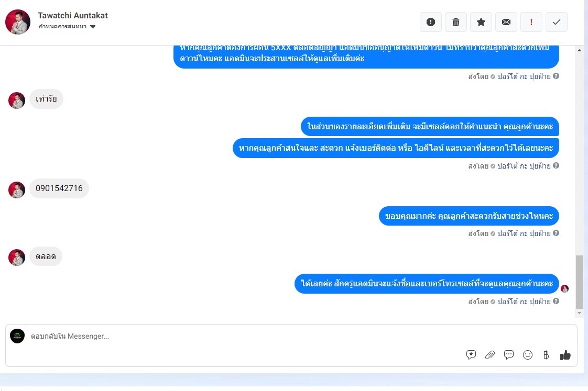588x391 pixels.
Task: Flag conversation with red exclamation priority icon
Action: click(x=531, y=22)
